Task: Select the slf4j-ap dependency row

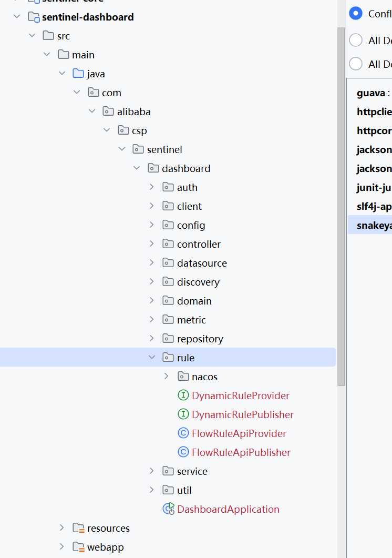Action: click(x=369, y=206)
